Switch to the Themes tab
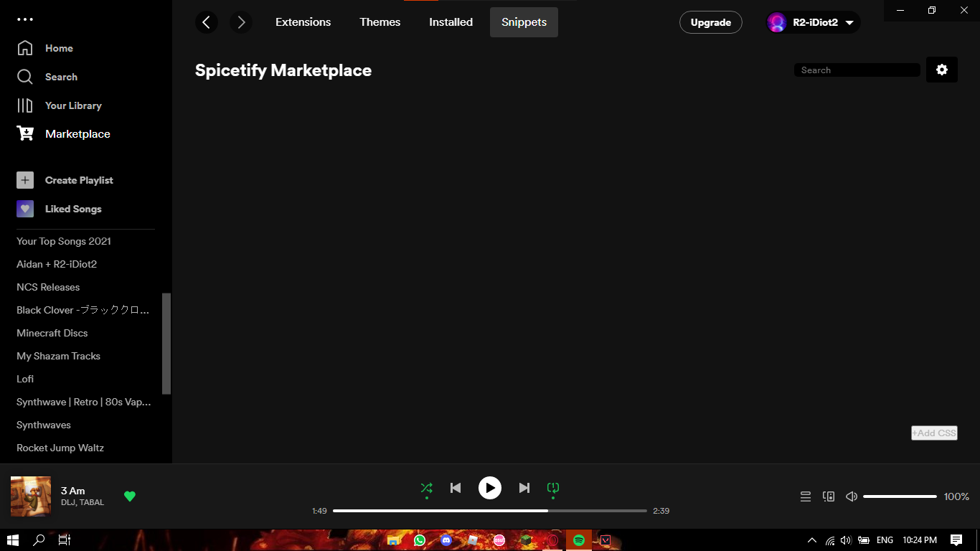980x551 pixels. pyautogui.click(x=380, y=22)
